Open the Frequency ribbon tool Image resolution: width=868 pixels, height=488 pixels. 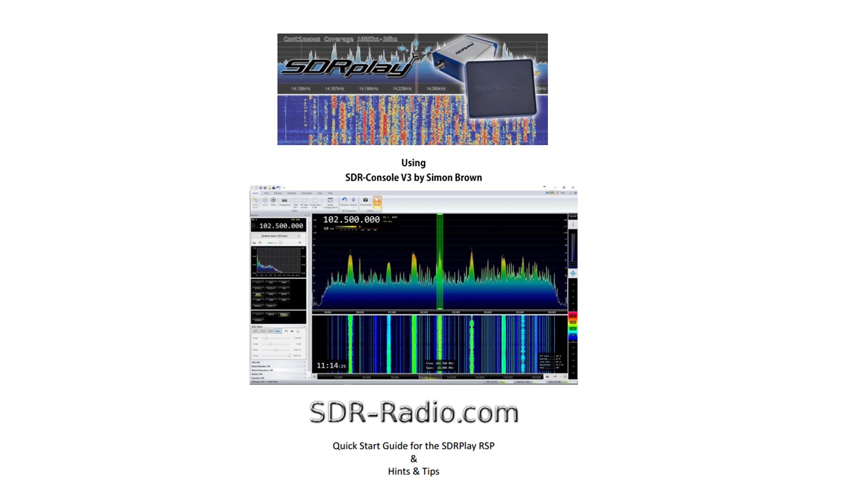click(x=284, y=201)
